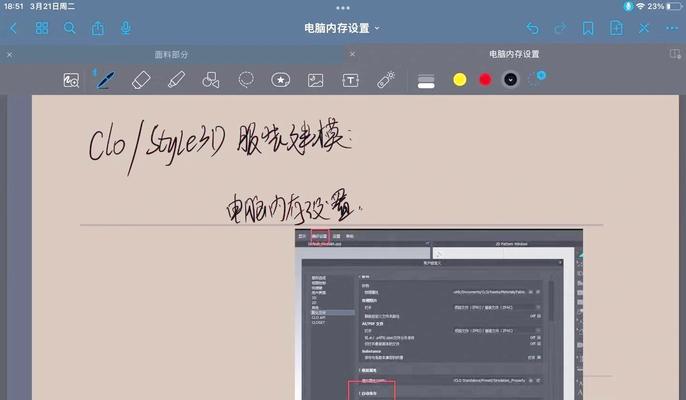Tap the share/export icon

tap(98, 28)
